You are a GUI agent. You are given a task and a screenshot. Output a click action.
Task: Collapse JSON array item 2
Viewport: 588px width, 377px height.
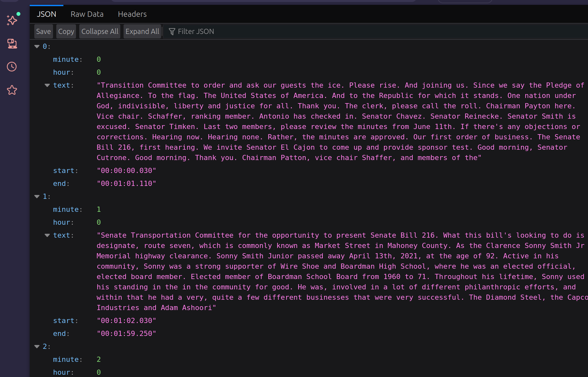[x=37, y=347]
